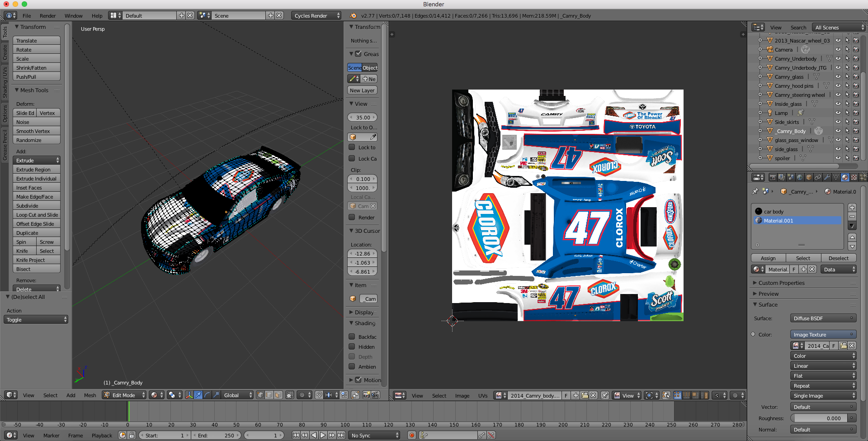The image size is (868, 441).
Task: Click Subdivide button
Action: click(37, 205)
